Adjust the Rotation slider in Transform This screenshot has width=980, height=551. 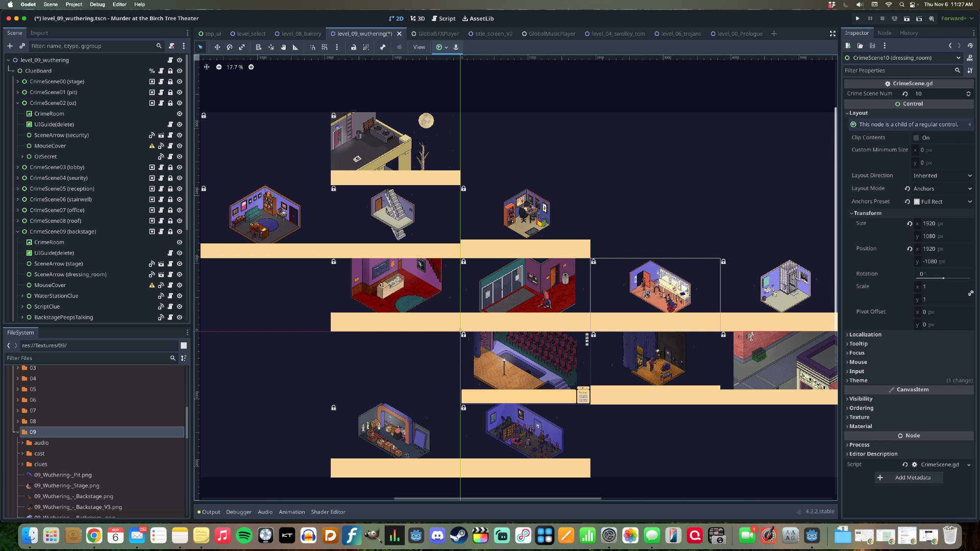[x=943, y=278]
